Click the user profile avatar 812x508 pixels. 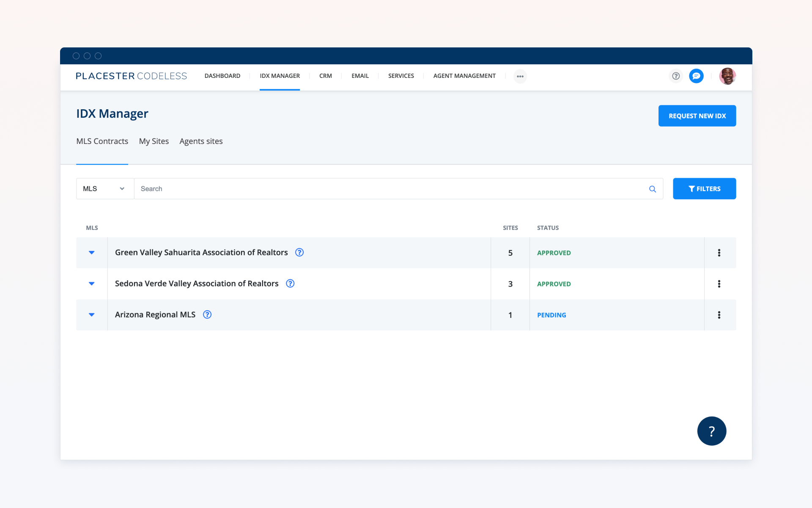pos(727,76)
